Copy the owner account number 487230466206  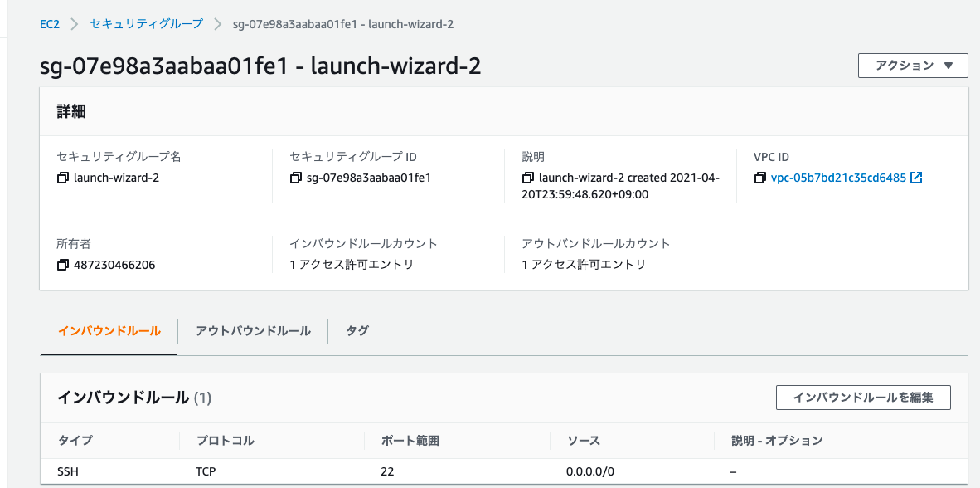pos(62,265)
